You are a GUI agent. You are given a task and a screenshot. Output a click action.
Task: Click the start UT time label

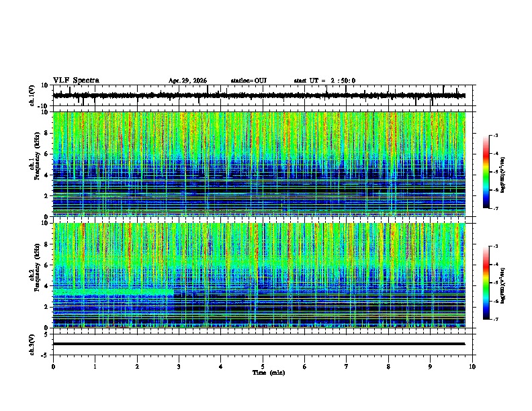[x=324, y=81]
